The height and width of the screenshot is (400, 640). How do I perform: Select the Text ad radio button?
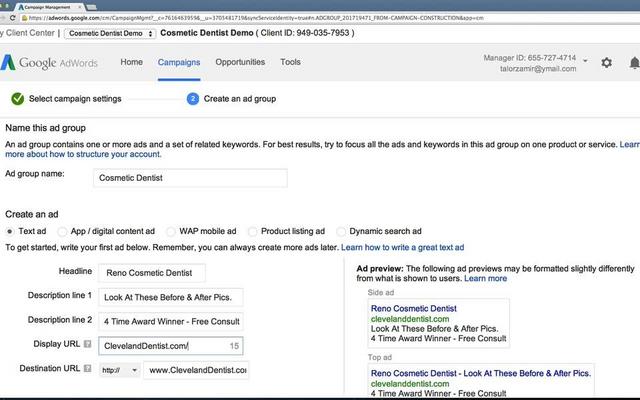[x=9, y=231]
